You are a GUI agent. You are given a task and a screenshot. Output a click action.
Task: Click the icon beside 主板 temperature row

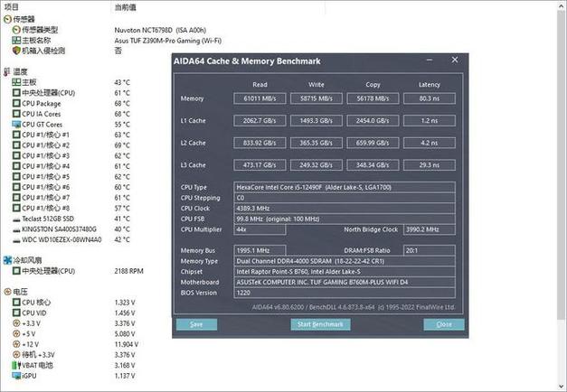[16, 82]
